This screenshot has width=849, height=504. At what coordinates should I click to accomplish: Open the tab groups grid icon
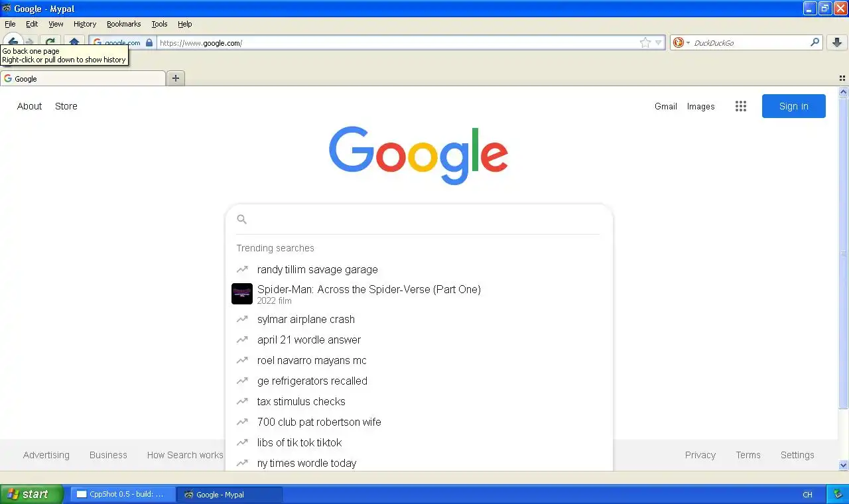[842, 78]
